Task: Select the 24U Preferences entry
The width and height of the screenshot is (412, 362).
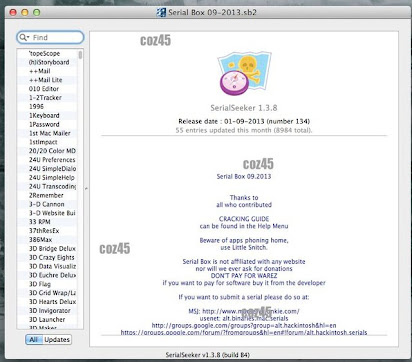Action: [47, 160]
